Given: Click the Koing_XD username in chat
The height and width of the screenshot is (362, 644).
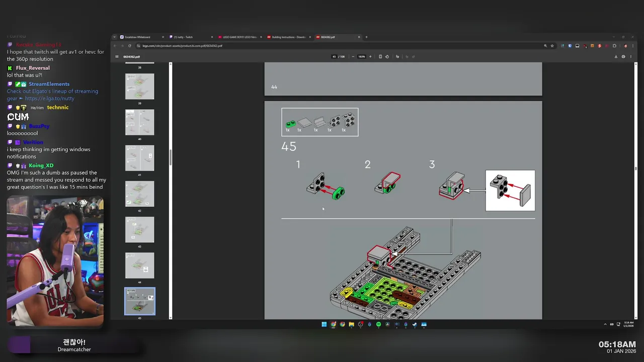Looking at the screenshot, I should [41, 165].
